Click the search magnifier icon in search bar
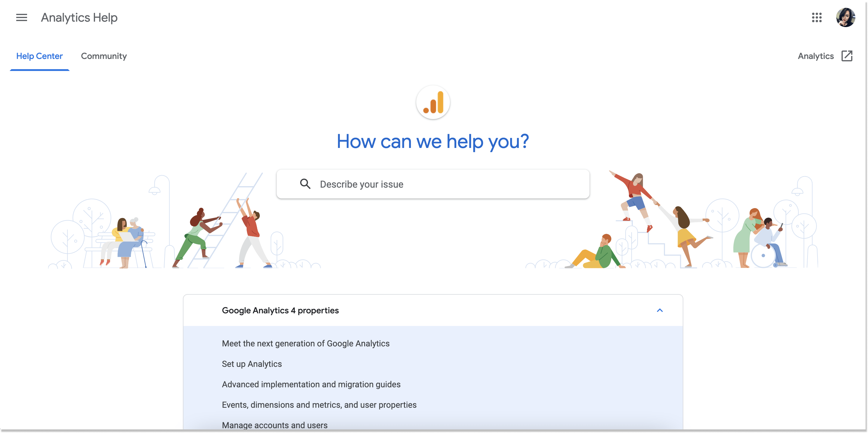This screenshot has width=868, height=433. pos(304,184)
